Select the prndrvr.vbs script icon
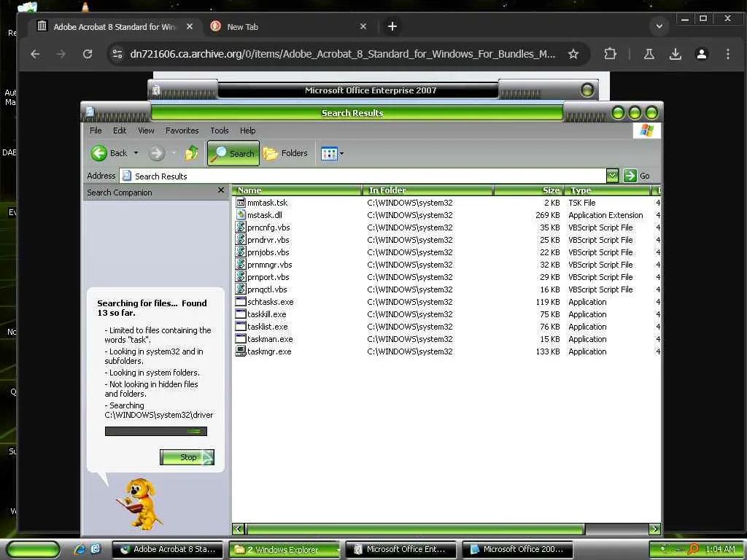 [241, 239]
